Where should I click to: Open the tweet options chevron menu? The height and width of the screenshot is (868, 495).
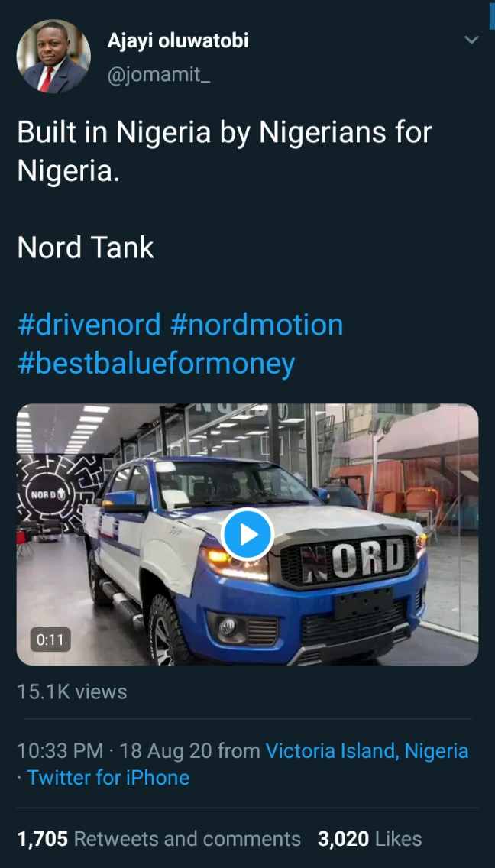pos(471,40)
